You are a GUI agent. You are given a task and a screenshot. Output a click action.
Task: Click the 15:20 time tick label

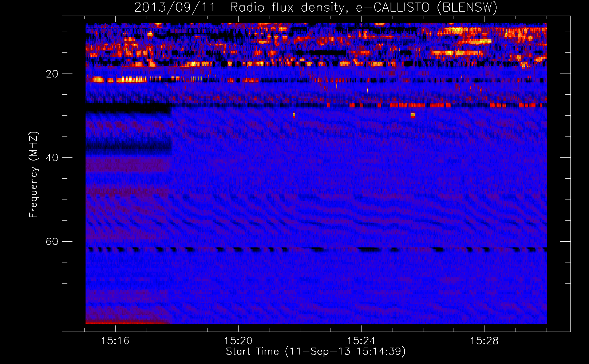point(238,341)
